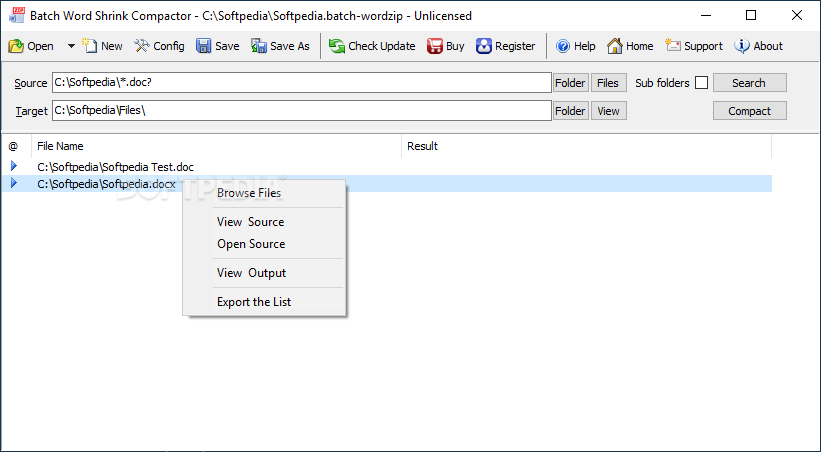Click the Target path input field
821x452 pixels.
pos(302,111)
